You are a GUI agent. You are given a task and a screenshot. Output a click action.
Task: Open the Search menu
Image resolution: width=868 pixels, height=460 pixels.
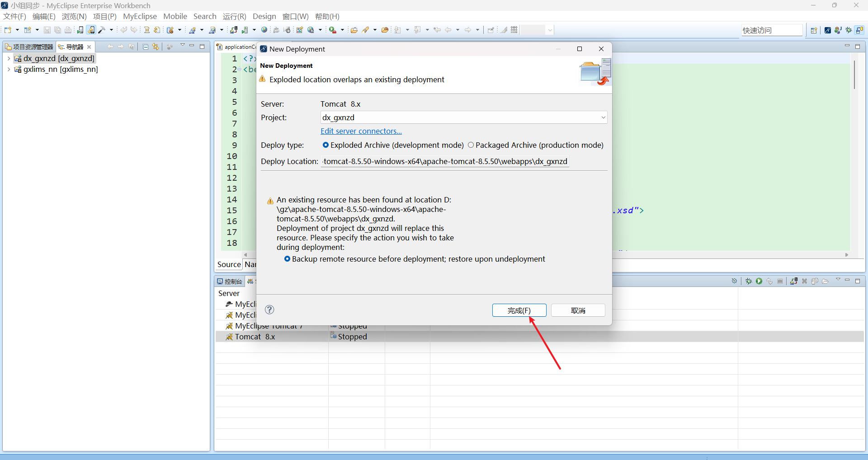205,16
